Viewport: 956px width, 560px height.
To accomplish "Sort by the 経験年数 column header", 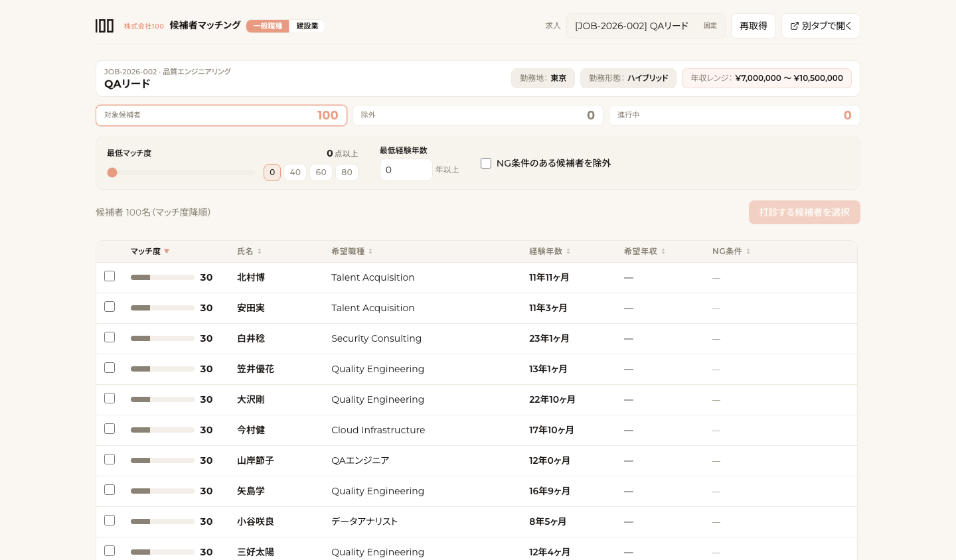I will [550, 251].
